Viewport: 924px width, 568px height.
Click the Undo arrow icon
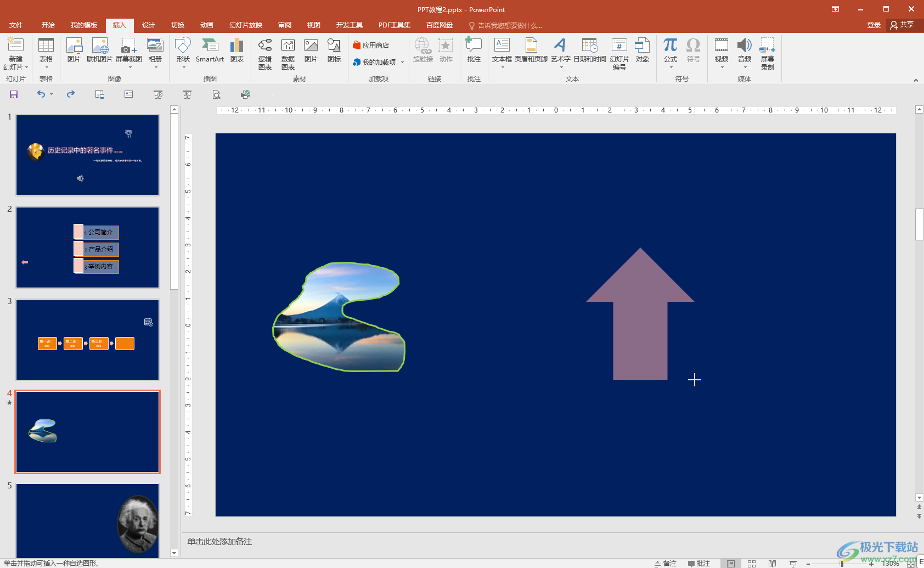(x=41, y=94)
